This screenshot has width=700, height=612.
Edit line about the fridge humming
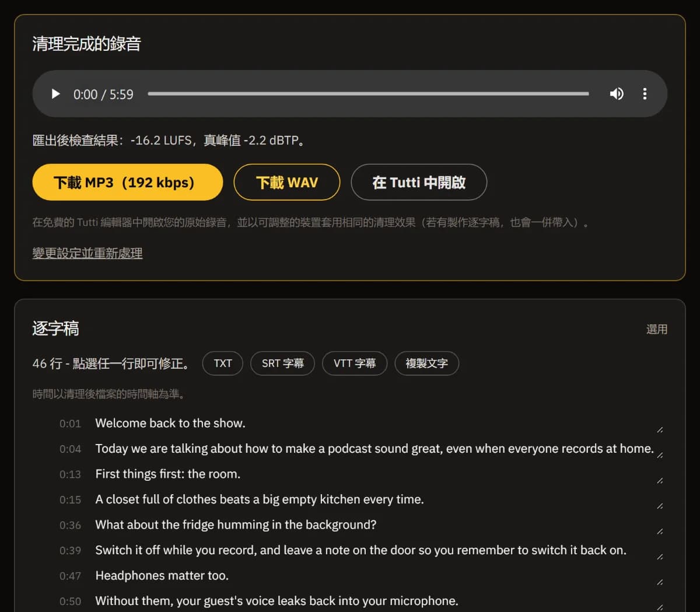click(376, 525)
